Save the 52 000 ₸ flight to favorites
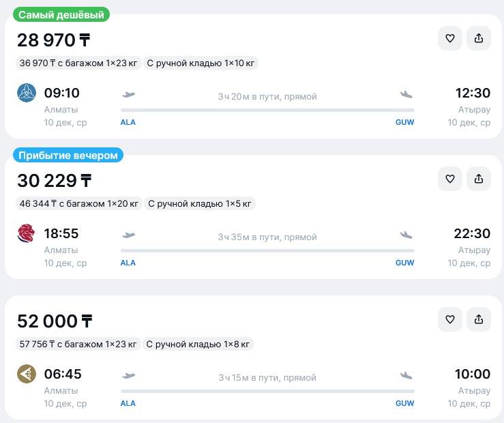Viewport: 504px width, 423px height. (449, 319)
